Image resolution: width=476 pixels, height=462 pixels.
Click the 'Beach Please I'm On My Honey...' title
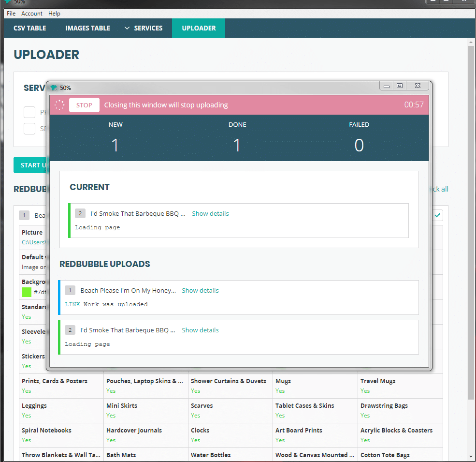coord(128,291)
